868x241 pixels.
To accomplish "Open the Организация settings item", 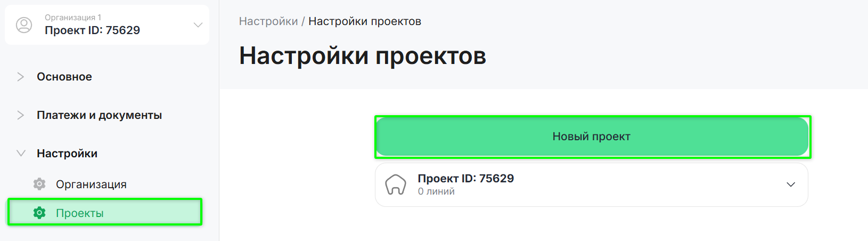I will [91, 184].
